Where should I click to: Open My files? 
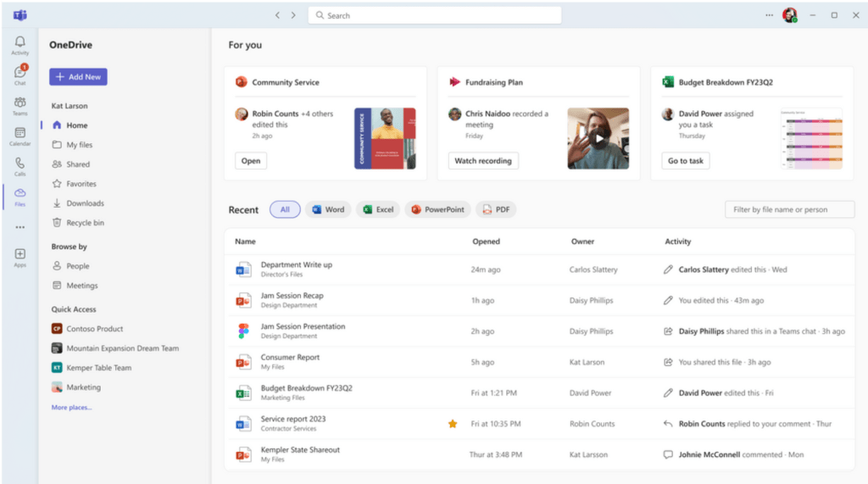79,145
